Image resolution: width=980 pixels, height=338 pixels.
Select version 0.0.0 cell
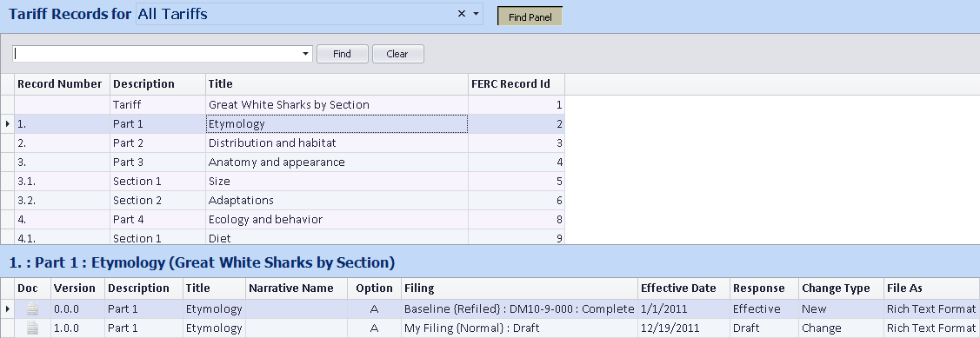click(78, 308)
